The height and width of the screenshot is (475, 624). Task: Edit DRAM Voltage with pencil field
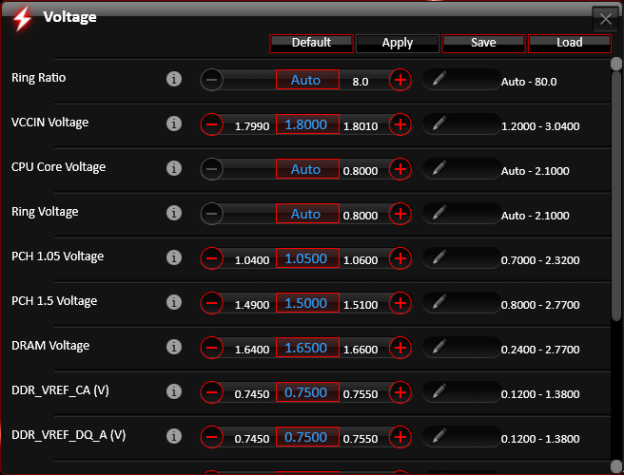coord(461,347)
